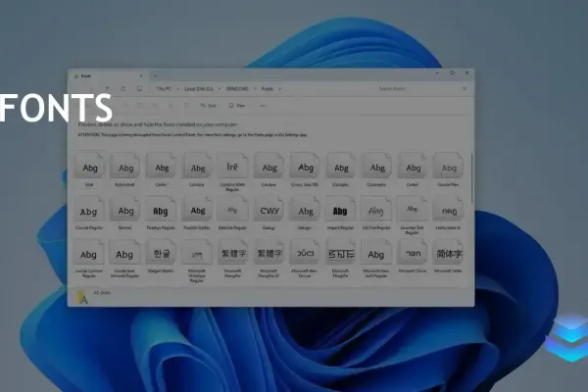Switch to the Fonts window tab

[107, 75]
